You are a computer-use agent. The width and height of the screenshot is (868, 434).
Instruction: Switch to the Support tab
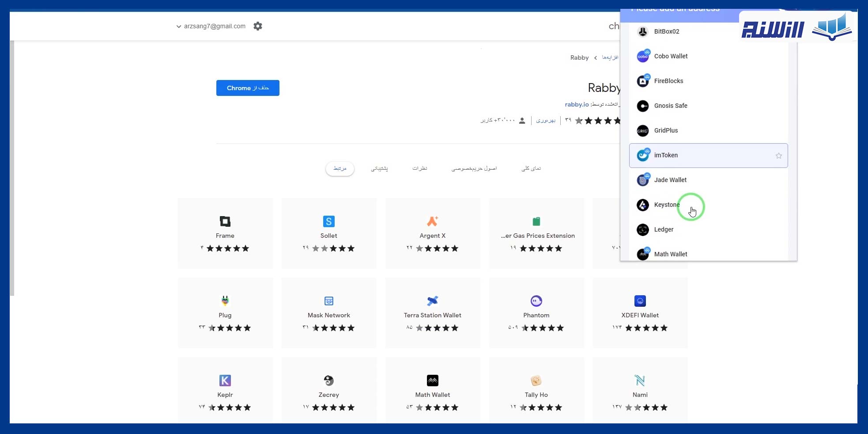(379, 168)
